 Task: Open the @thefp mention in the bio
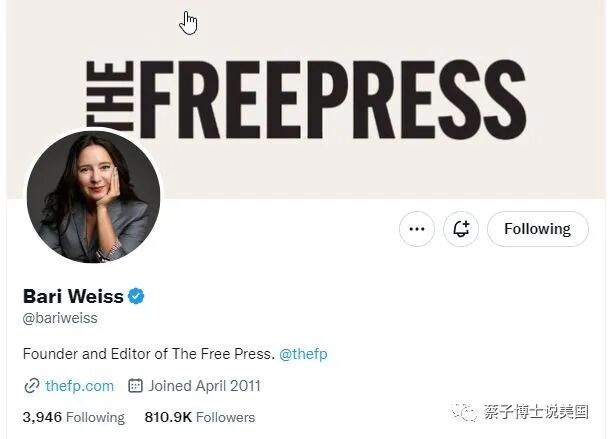(x=303, y=354)
